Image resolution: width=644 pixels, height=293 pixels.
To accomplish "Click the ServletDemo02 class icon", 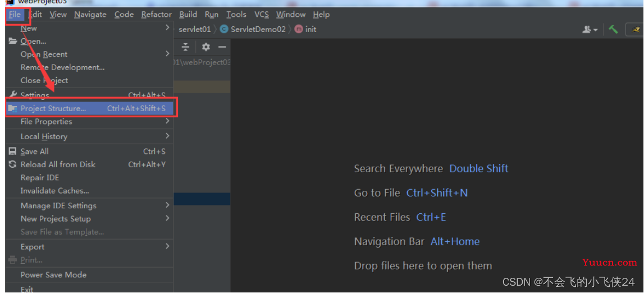I will pos(224,29).
